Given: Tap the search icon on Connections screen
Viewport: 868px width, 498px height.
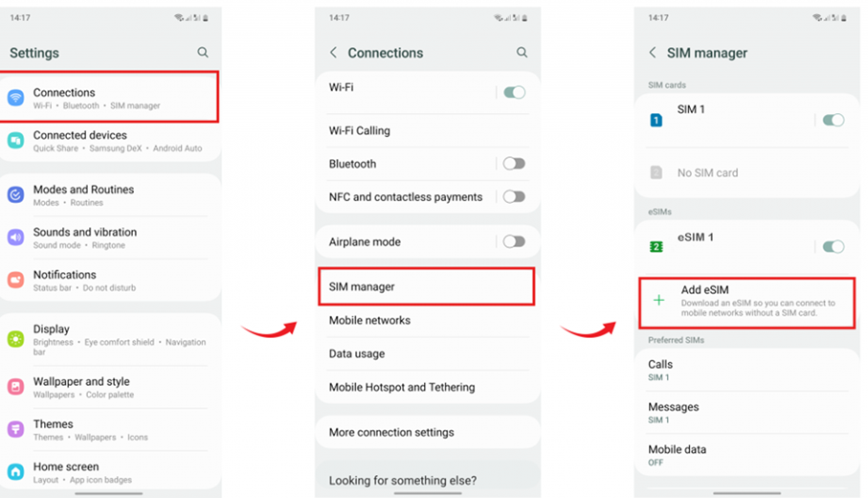Looking at the screenshot, I should point(522,53).
